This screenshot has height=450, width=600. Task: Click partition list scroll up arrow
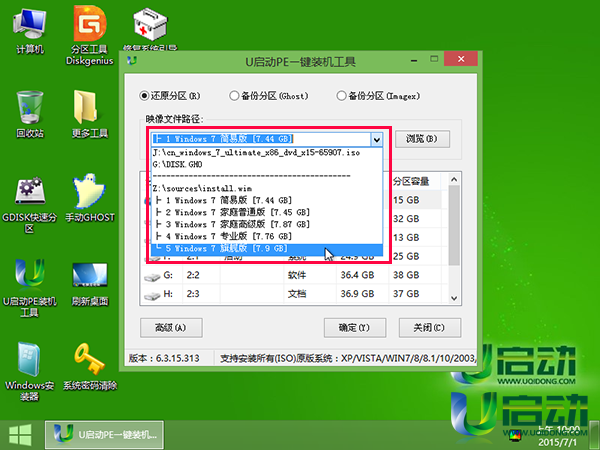(x=454, y=179)
